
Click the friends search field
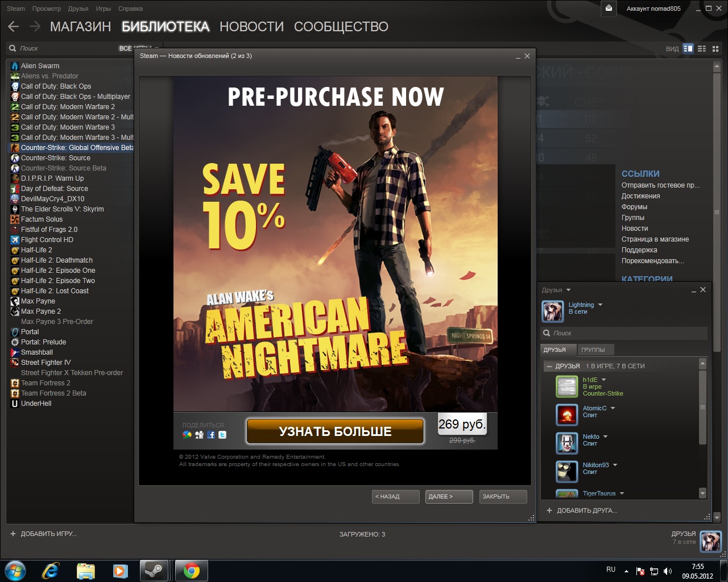click(624, 333)
